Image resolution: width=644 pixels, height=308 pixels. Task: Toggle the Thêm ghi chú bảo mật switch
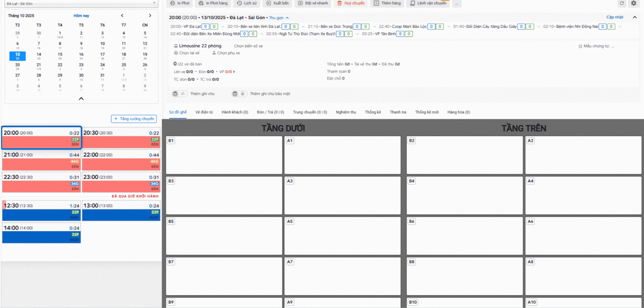(239, 94)
